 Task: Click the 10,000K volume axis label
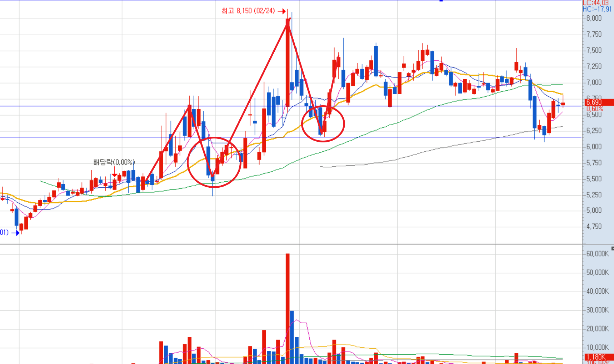[x=598, y=348]
